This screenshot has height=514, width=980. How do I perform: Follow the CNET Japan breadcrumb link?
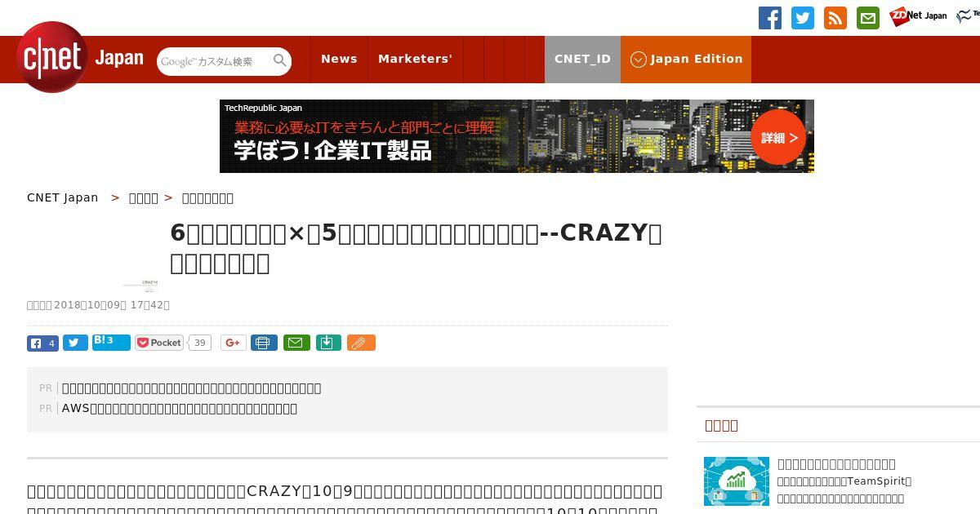(x=63, y=197)
